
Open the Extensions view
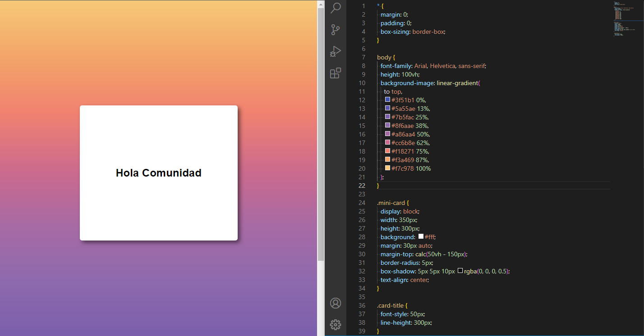336,73
